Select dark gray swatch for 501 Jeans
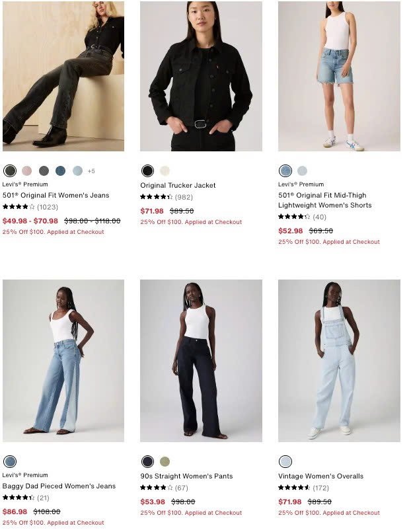 (x=44, y=171)
